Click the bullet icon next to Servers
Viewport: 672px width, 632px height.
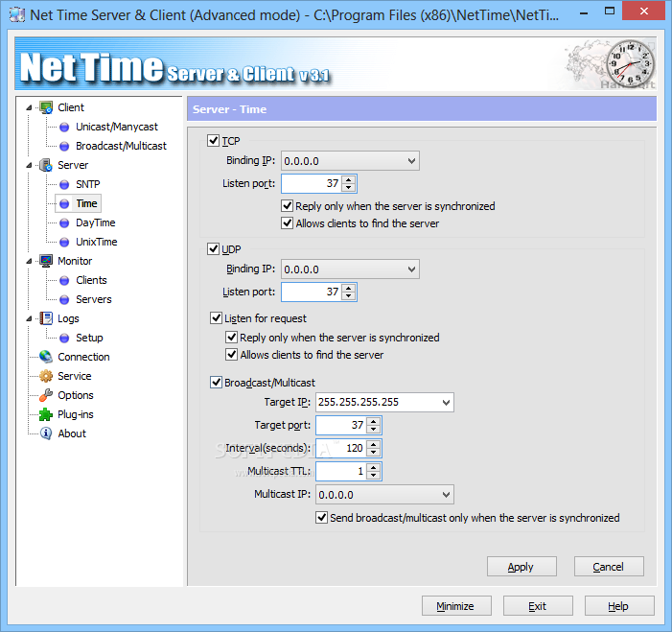[64, 300]
